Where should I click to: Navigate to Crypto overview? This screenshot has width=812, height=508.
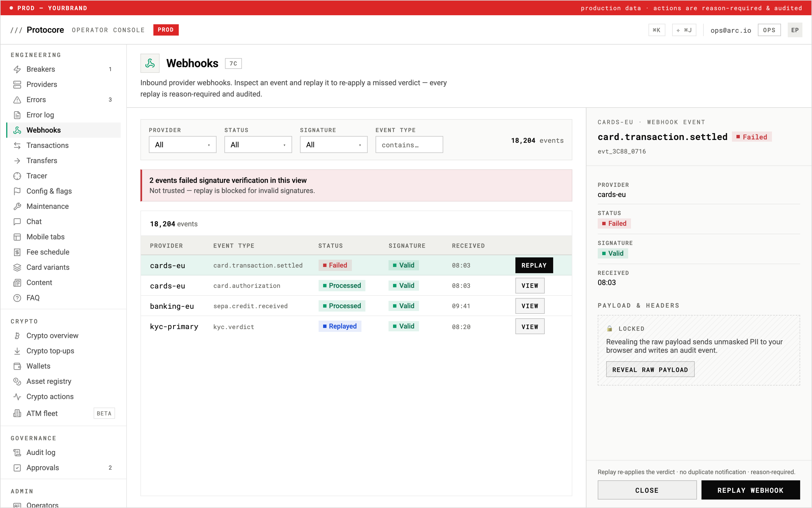coord(63,336)
